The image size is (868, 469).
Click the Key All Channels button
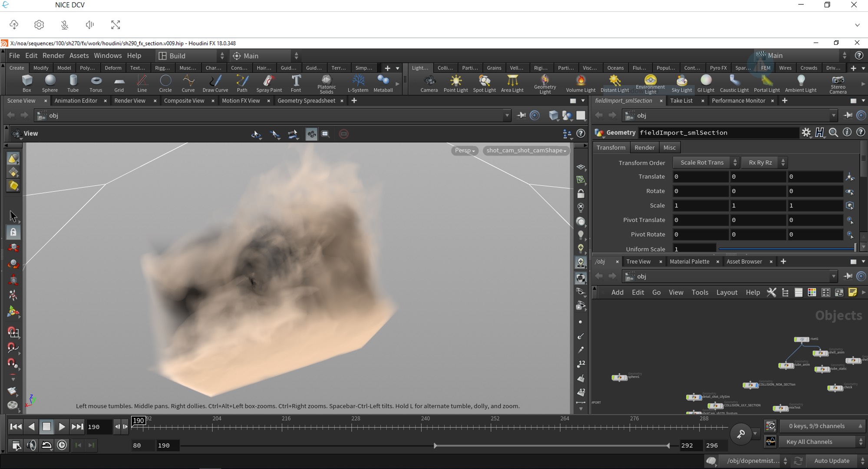click(809, 442)
